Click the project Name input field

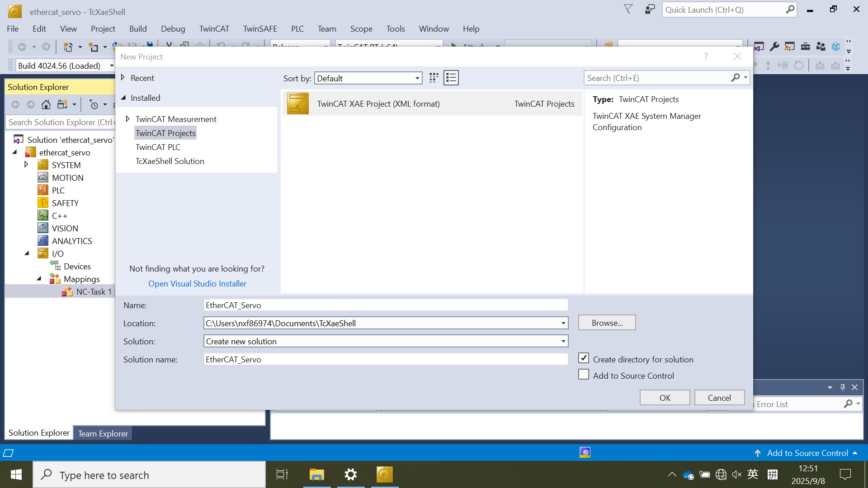click(385, 305)
